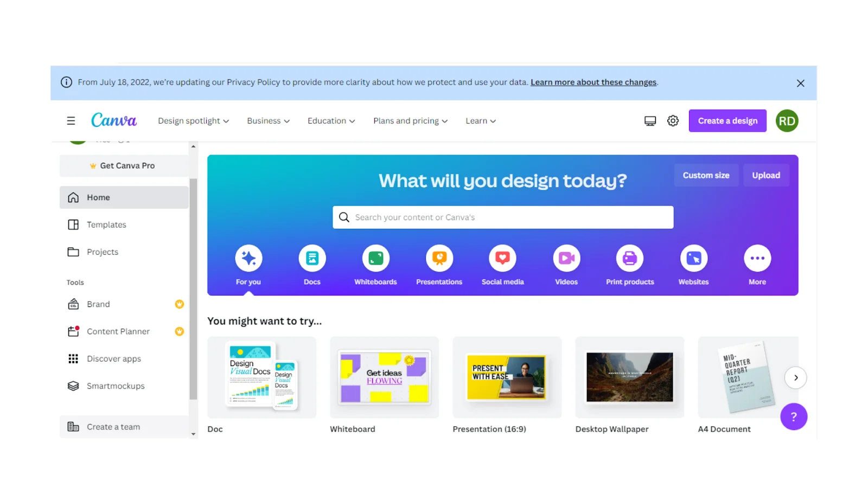Select the For you category icon
This screenshot has width=868, height=488.
(248, 258)
